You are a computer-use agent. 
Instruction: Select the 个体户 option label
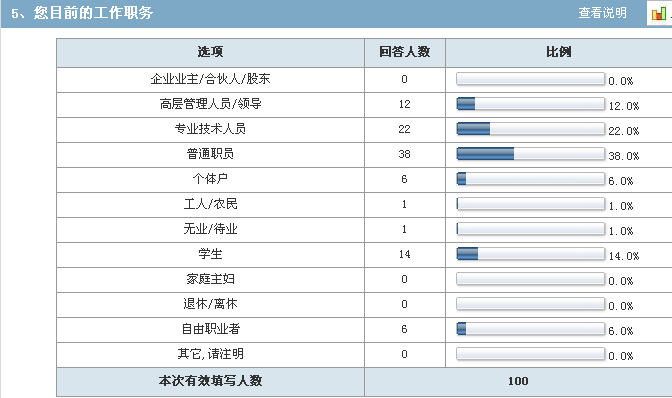[210, 179]
